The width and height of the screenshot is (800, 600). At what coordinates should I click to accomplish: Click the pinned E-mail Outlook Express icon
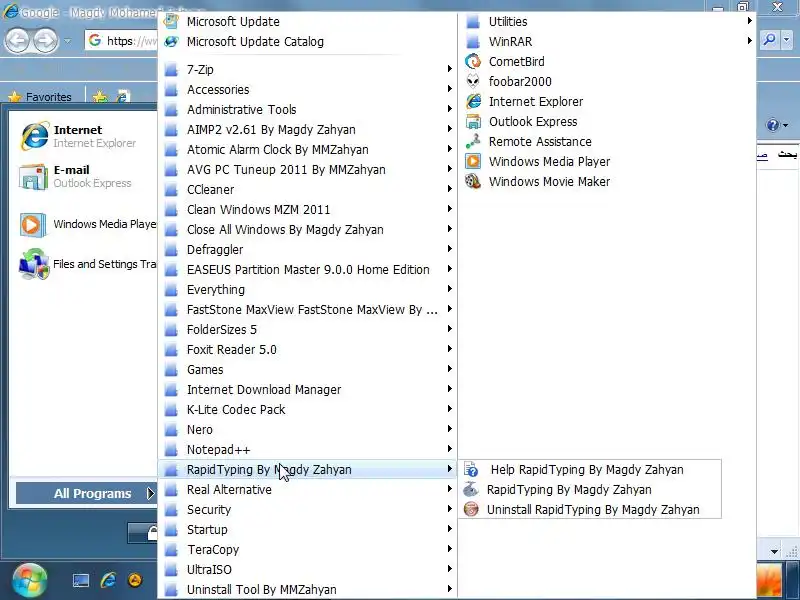[33, 177]
